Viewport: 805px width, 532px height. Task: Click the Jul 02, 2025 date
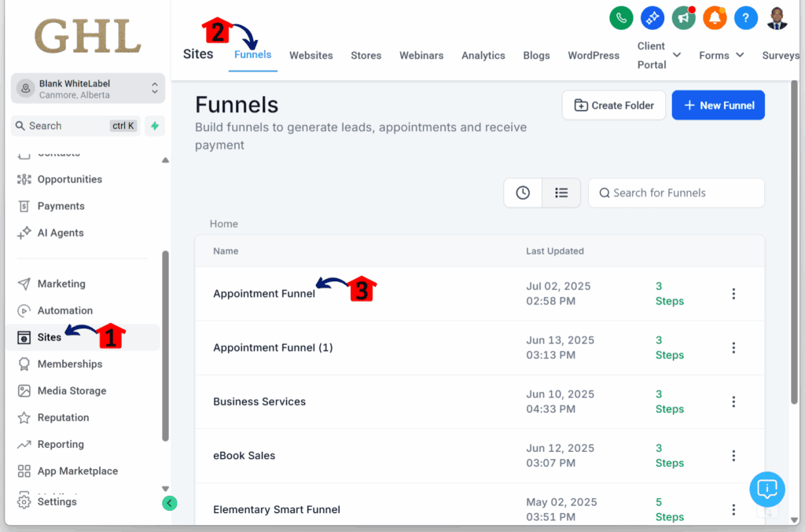pos(558,286)
